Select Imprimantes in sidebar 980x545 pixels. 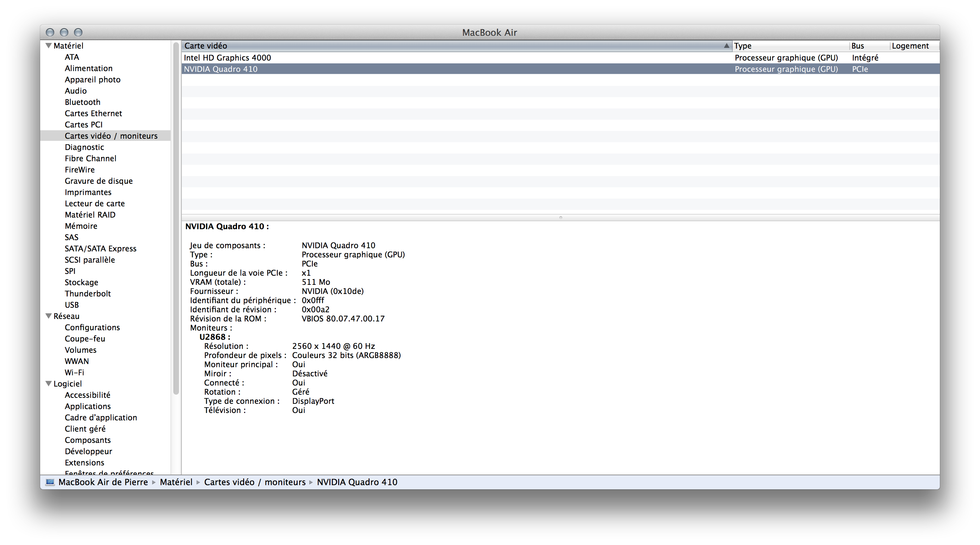point(88,193)
